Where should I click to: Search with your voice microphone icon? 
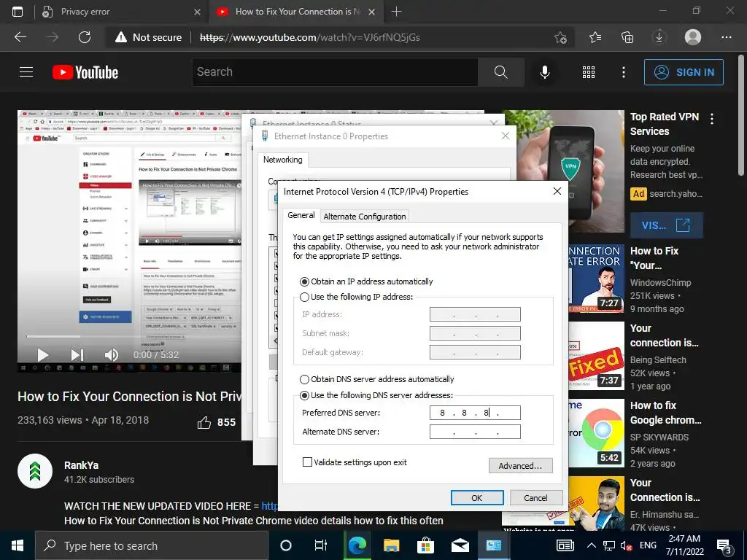545,72
